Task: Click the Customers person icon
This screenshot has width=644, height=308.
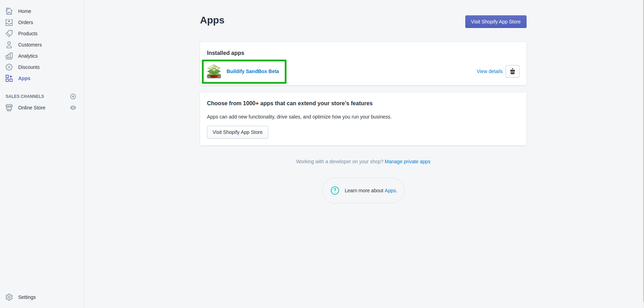Action: tap(9, 45)
